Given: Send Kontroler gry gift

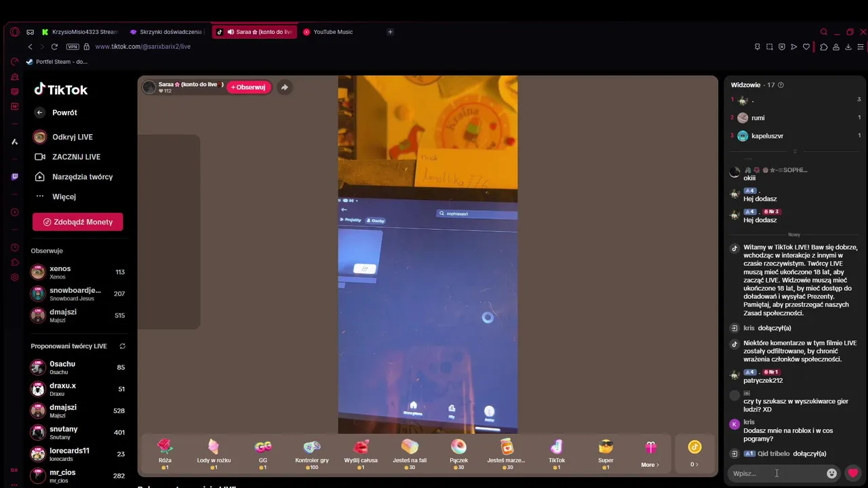Looking at the screenshot, I should [x=312, y=453].
